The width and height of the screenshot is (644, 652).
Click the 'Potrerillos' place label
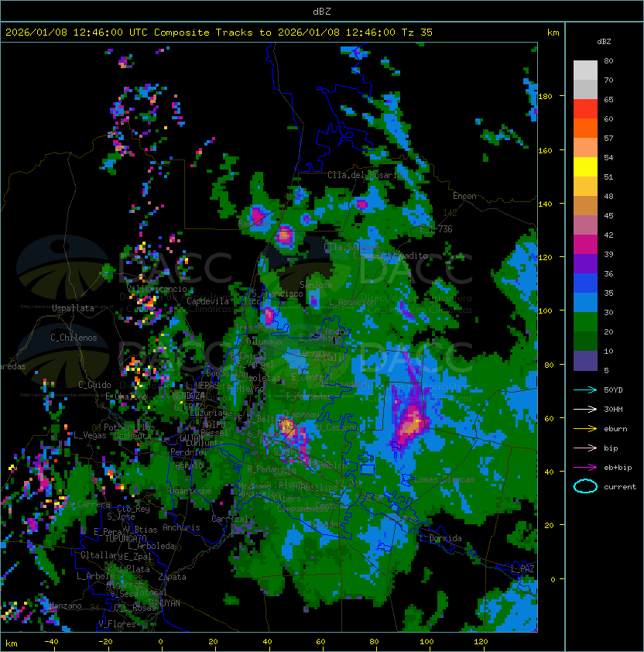coord(129,427)
